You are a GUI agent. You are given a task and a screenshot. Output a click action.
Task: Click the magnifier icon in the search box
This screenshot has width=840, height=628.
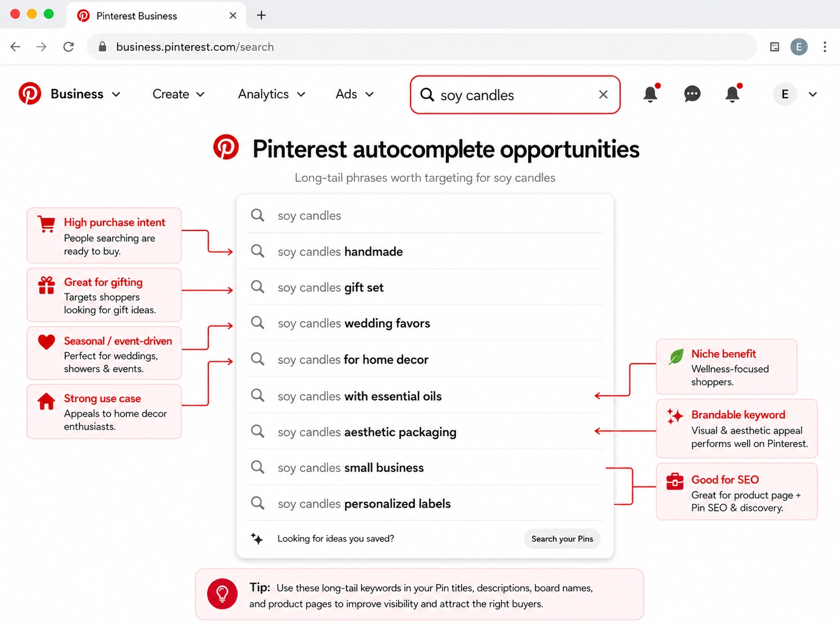tap(427, 95)
